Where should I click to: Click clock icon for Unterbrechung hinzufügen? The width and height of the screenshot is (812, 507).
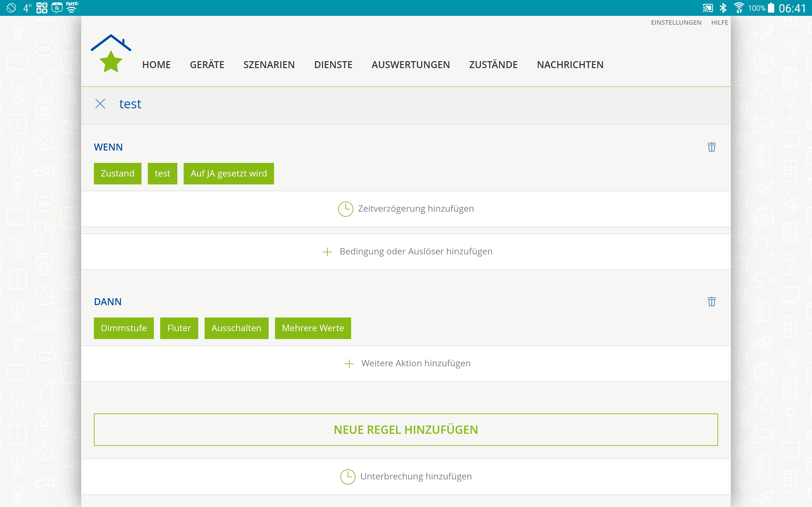pos(348,477)
